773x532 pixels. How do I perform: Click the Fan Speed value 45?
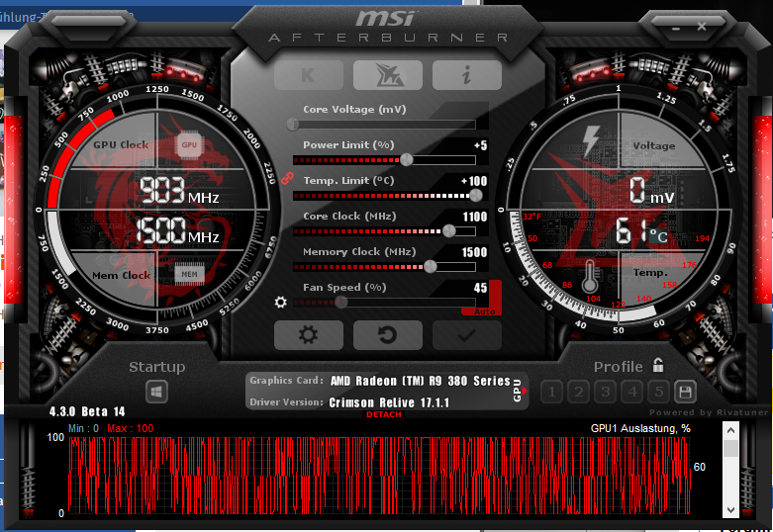[x=480, y=288]
